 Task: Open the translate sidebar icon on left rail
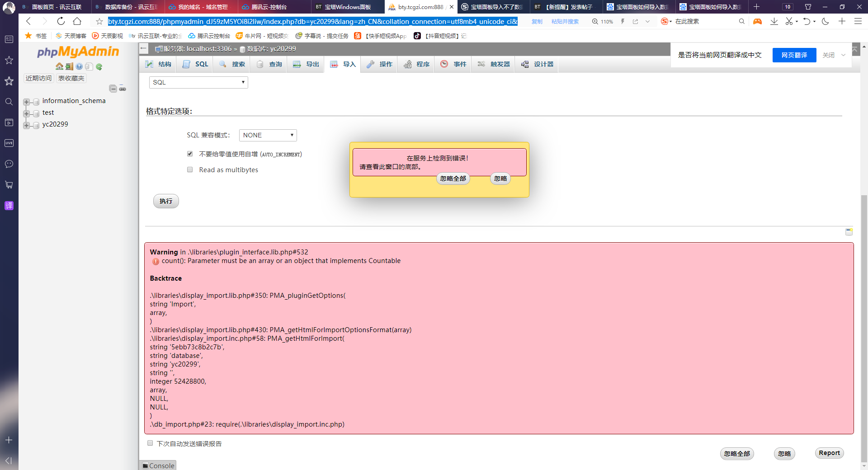(9, 206)
